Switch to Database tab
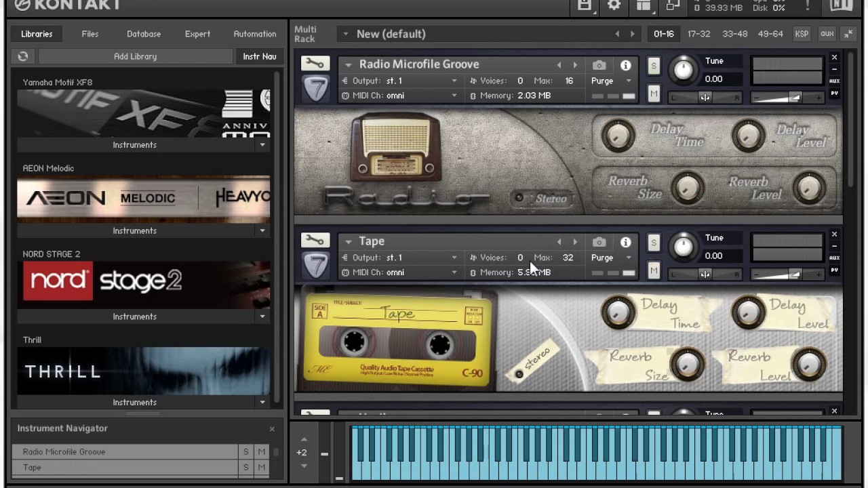 click(144, 34)
